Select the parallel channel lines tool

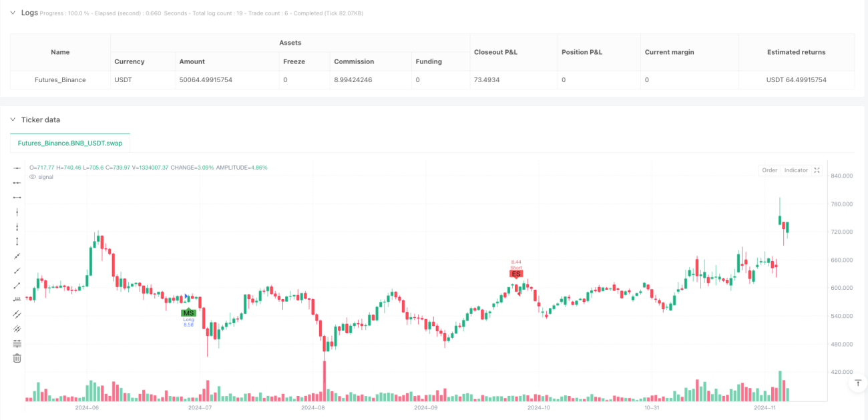[x=17, y=314]
